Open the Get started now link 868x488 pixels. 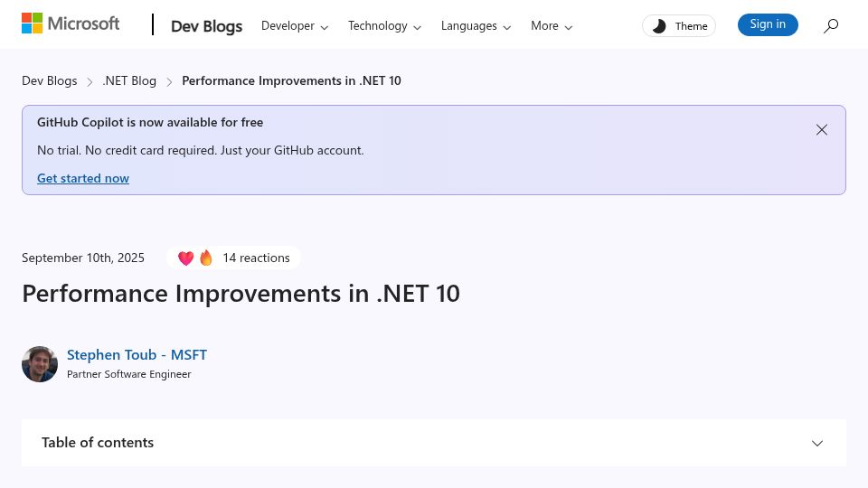[x=83, y=178]
